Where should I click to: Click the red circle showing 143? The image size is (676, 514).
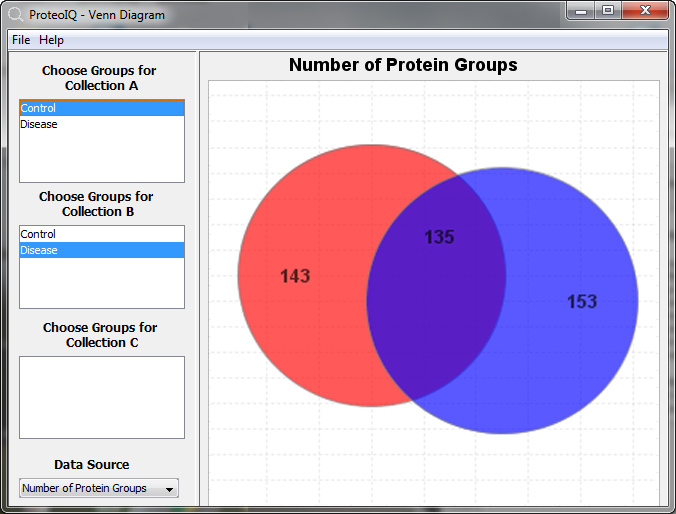[297, 276]
